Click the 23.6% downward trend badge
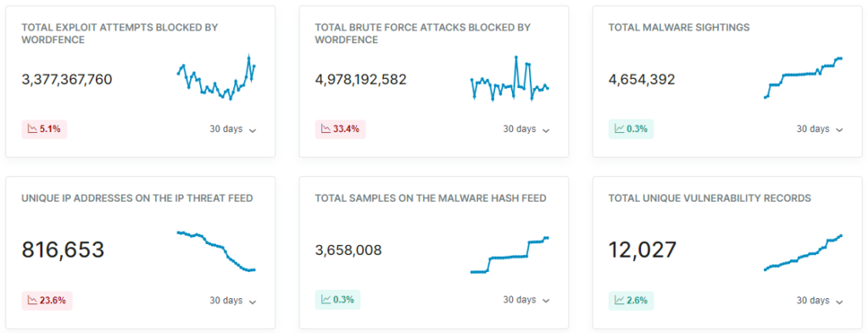The image size is (868, 333). click(x=47, y=301)
